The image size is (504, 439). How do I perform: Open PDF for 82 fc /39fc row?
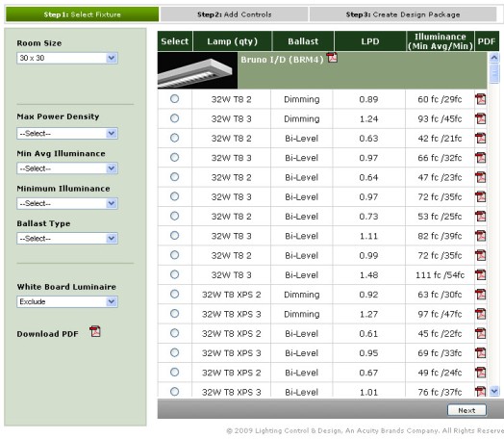point(481,236)
